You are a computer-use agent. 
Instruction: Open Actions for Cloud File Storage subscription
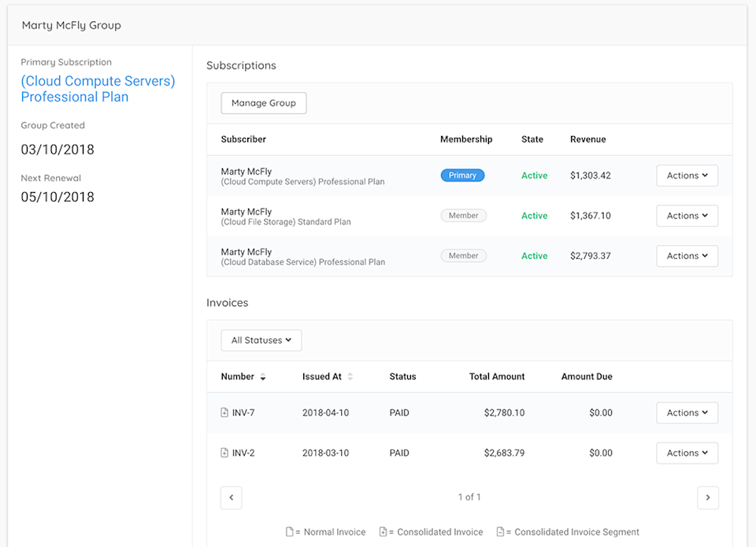coord(687,216)
